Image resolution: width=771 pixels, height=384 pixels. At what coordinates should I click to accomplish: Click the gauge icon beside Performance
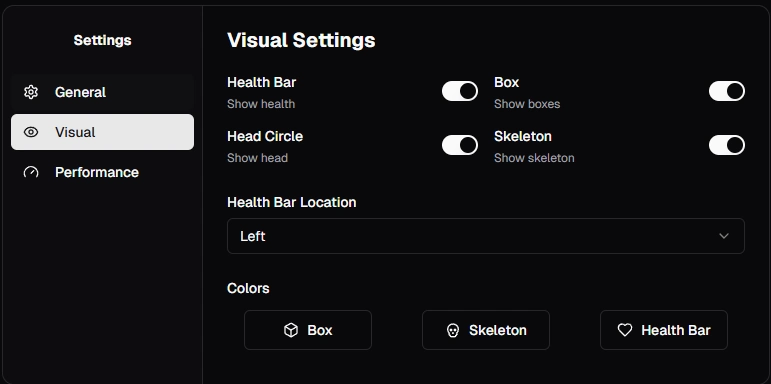(x=31, y=172)
